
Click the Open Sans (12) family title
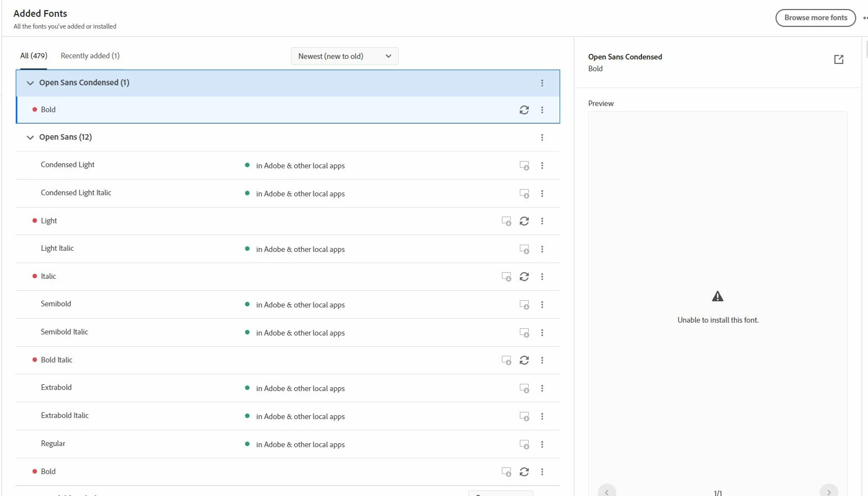click(x=66, y=137)
